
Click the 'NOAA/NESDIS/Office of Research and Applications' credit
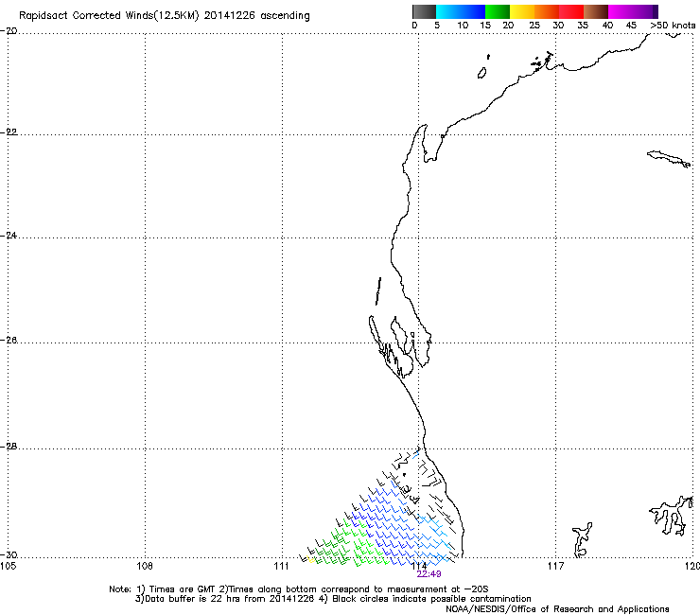coord(557,609)
